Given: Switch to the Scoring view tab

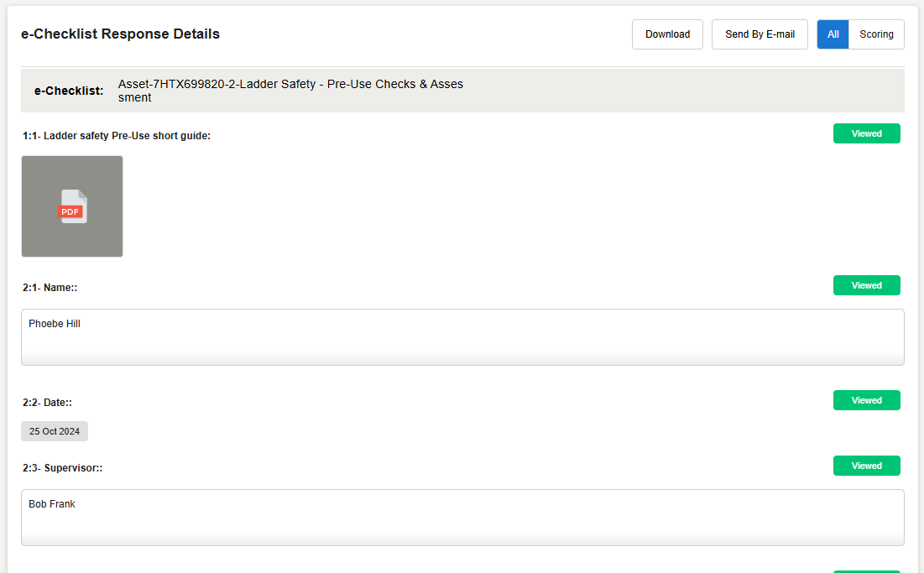Looking at the screenshot, I should click(x=876, y=34).
